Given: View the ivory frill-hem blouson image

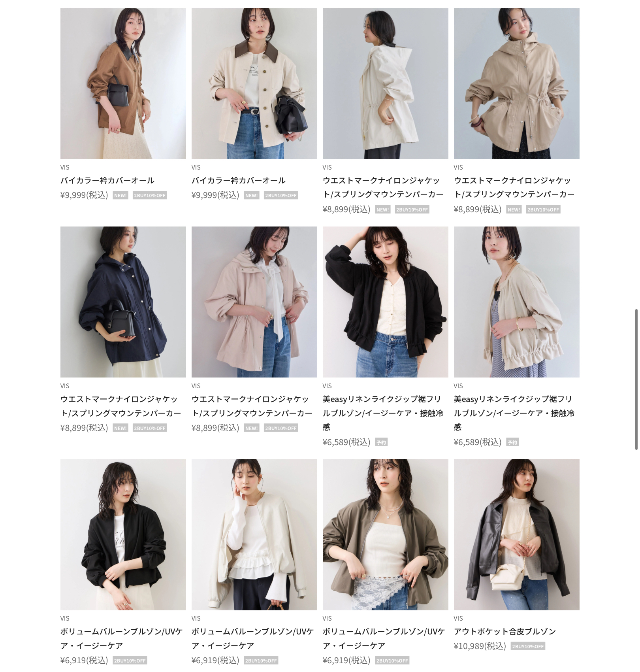Looking at the screenshot, I should point(516,302).
